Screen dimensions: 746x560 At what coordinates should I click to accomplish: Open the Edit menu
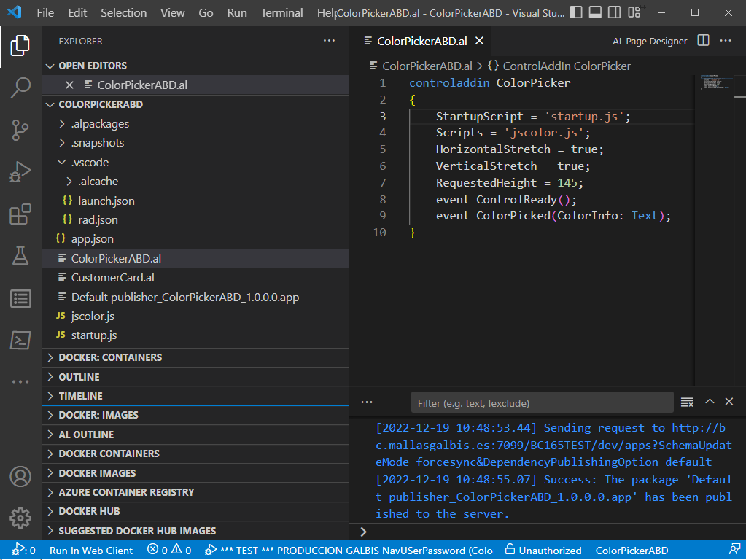click(77, 13)
